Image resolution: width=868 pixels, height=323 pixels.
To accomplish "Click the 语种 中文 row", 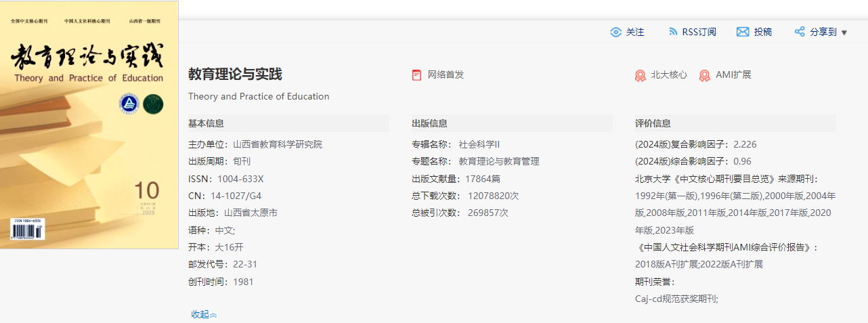I will coord(212,230).
